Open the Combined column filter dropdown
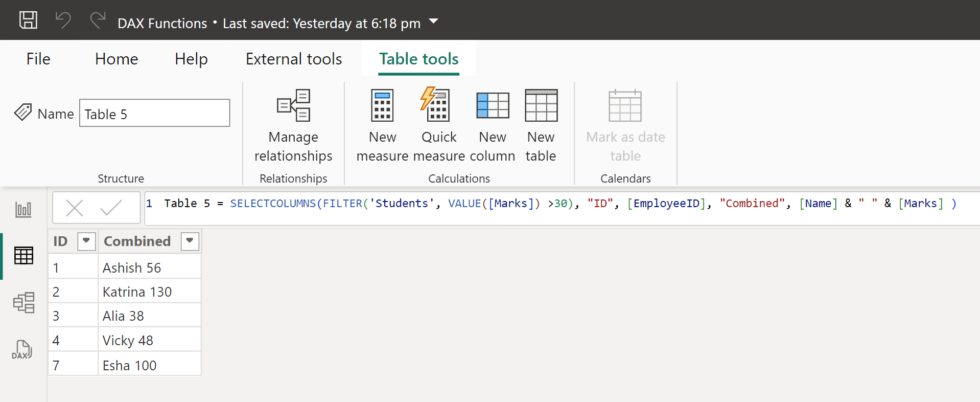This screenshot has height=402, width=980. coord(190,241)
